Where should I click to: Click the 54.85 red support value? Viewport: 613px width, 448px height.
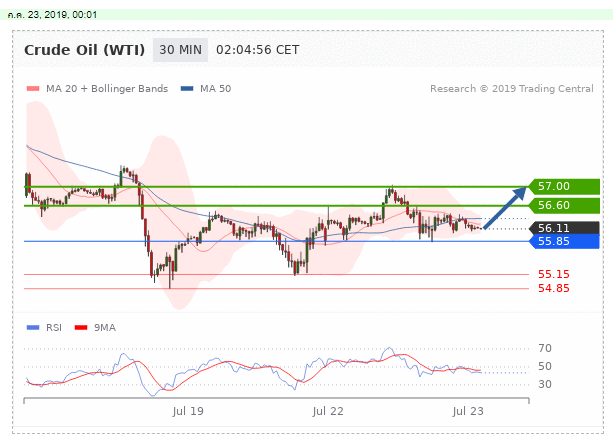click(x=554, y=289)
